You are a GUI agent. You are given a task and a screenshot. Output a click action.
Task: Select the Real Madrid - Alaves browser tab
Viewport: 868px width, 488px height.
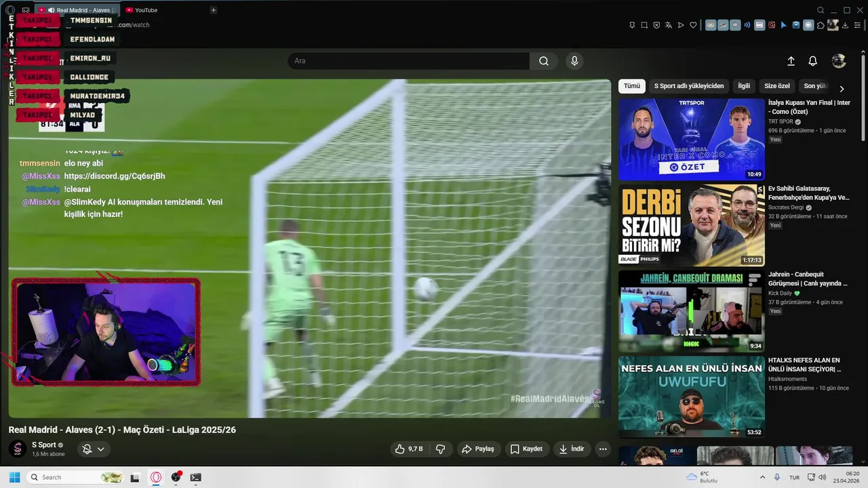[x=76, y=10]
